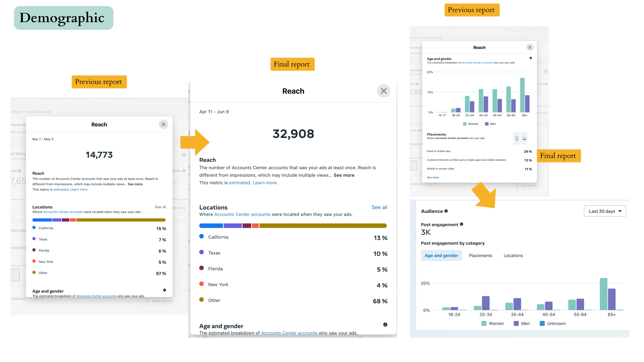Switch to the Placements tab
Image resolution: width=644 pixels, height=362 pixels.
pos(480,255)
